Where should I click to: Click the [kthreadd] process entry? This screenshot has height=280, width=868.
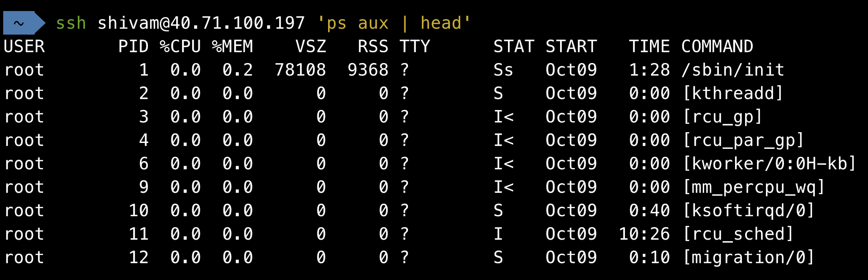733,93
